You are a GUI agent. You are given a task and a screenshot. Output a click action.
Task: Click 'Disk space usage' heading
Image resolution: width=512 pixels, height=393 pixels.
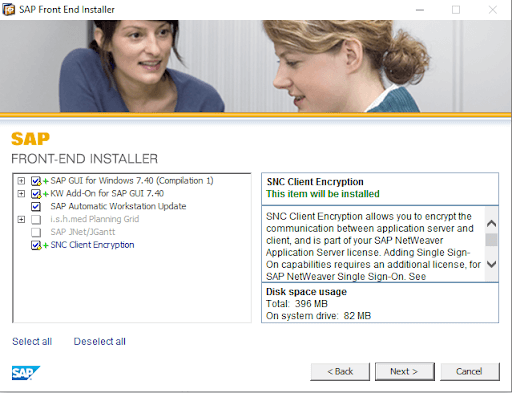point(306,292)
